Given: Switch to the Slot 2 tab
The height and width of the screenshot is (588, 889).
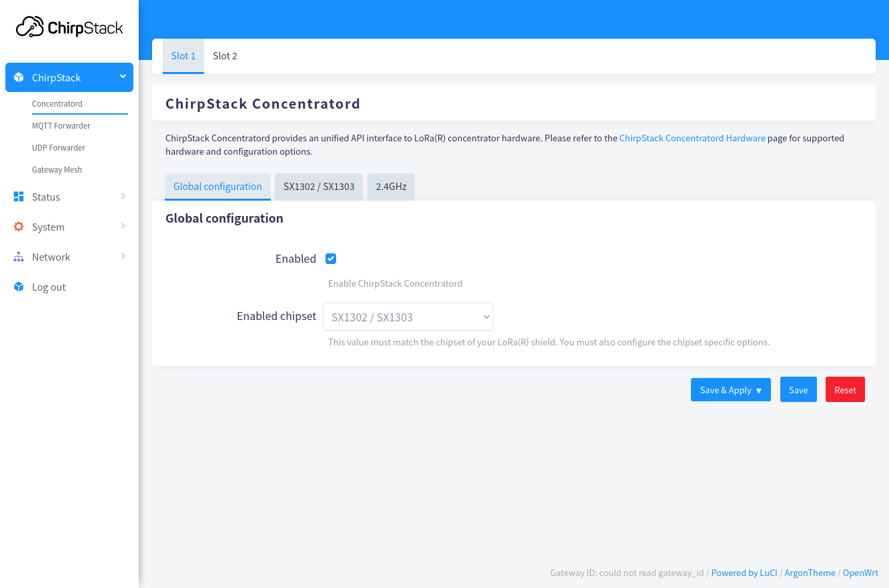Looking at the screenshot, I should click(x=225, y=56).
